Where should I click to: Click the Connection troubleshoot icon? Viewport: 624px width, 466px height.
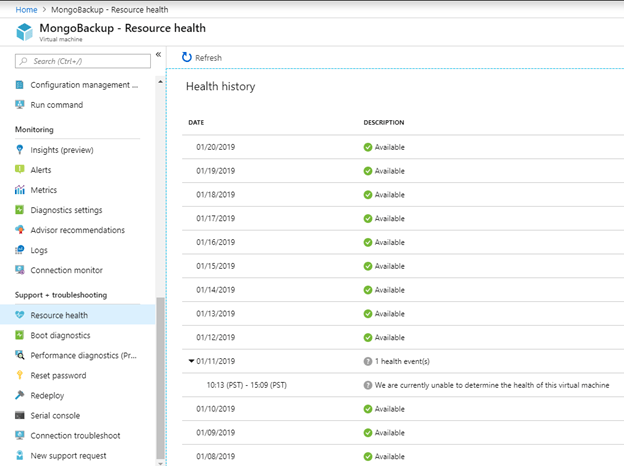(x=20, y=435)
